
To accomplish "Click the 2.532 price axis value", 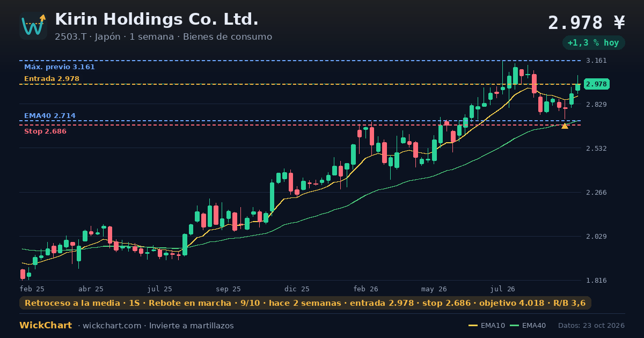I will click(x=597, y=148).
